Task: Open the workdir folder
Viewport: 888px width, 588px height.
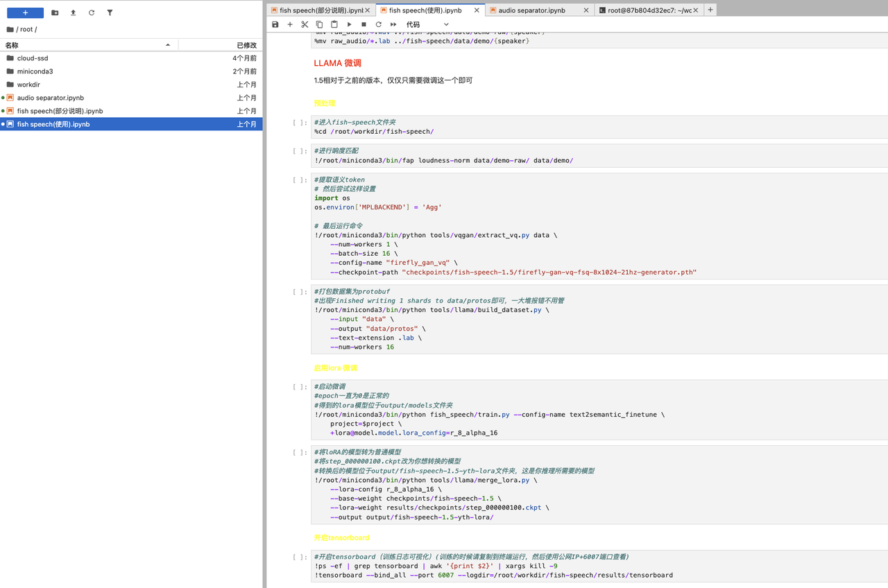Action: [x=131, y=85]
